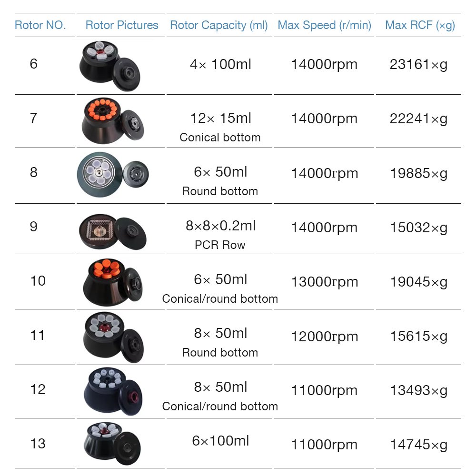Click the Rotor Capacity (ml) header
This screenshot has height=476, width=476.
click(x=219, y=25)
